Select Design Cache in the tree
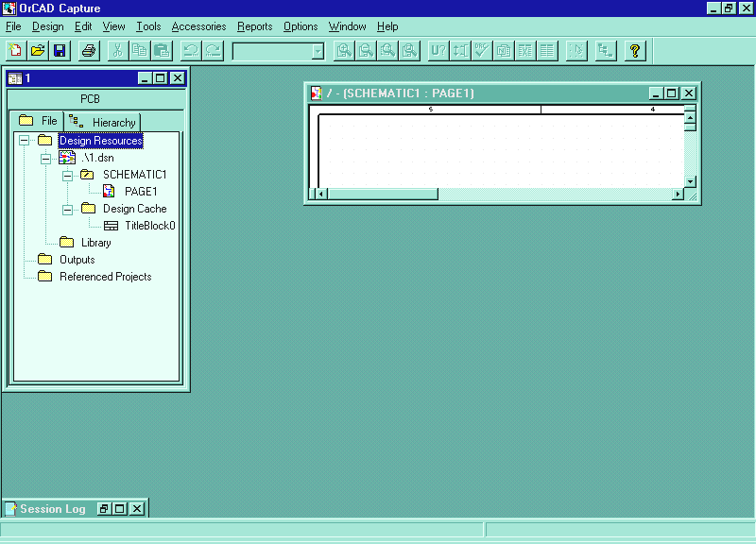Screen dimensions: 756x544 (134, 209)
